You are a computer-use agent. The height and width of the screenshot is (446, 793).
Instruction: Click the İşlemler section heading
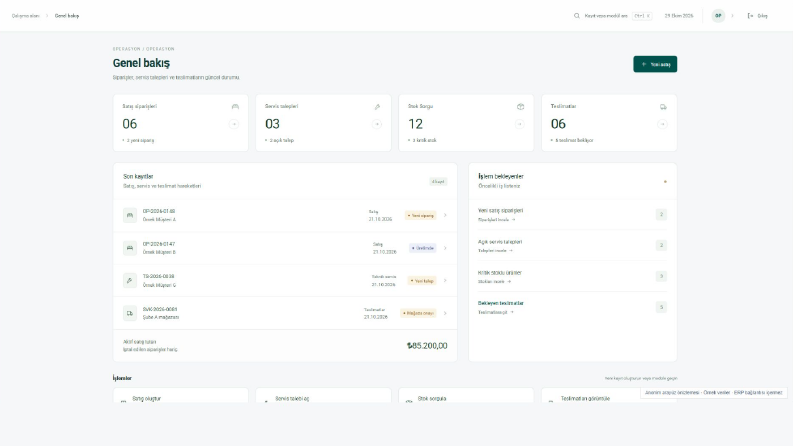pyautogui.click(x=122, y=378)
